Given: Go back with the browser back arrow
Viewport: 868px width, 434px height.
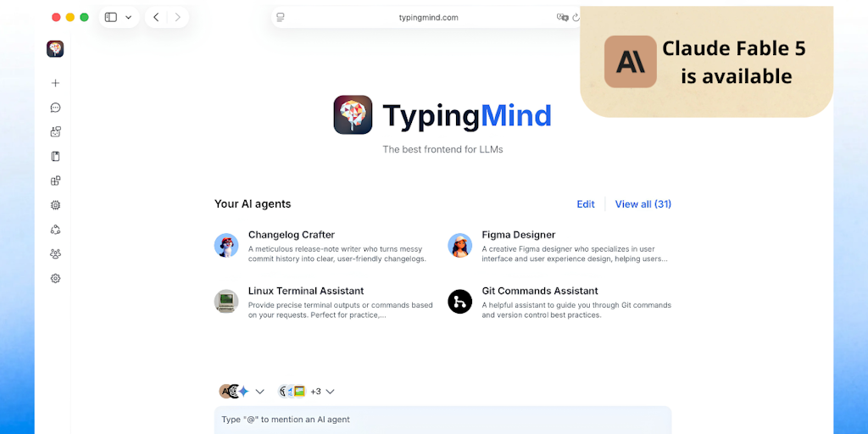Looking at the screenshot, I should point(156,17).
